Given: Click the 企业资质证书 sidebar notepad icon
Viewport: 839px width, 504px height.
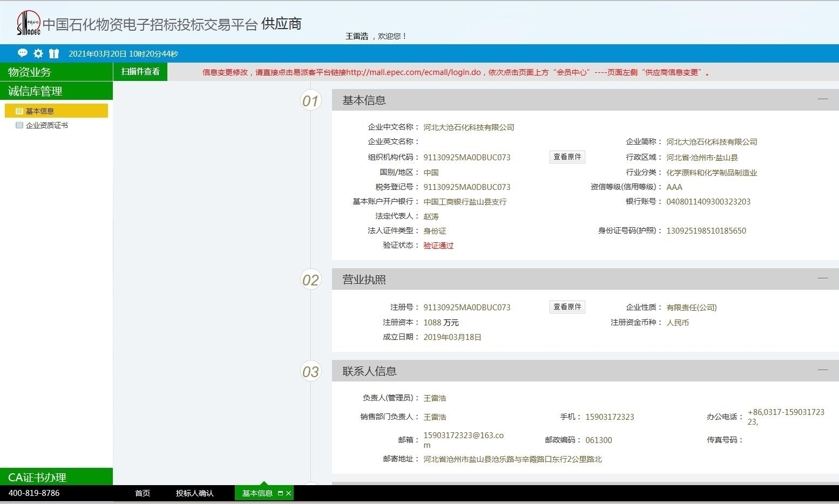Looking at the screenshot, I should [19, 125].
